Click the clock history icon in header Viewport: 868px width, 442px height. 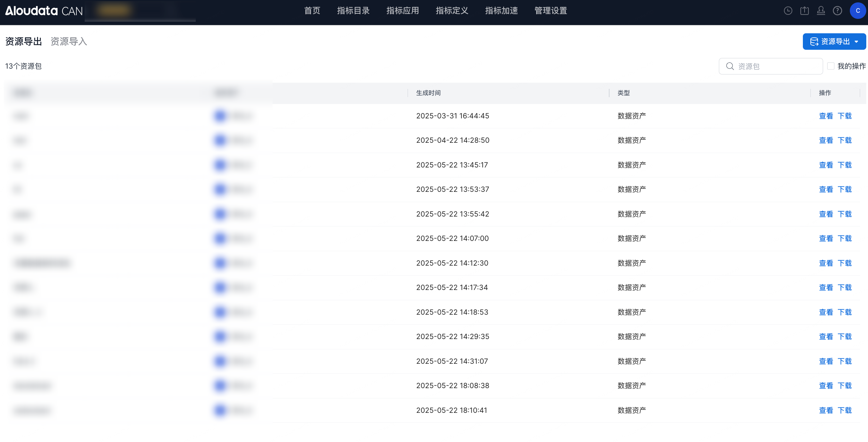[x=788, y=11]
